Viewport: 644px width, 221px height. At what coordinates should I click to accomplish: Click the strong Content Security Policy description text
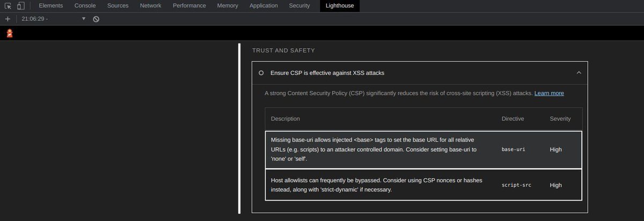tap(399, 93)
